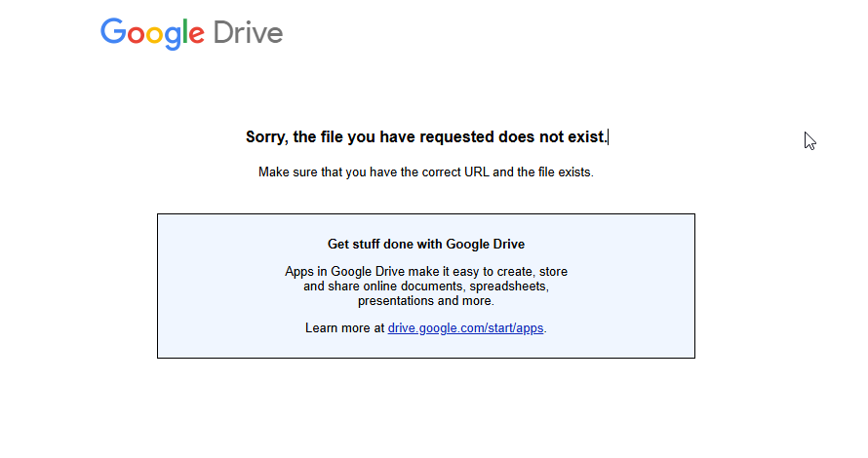Screen dimensions: 868x458
Task: Click the words 'file exists' in the message
Action: pos(564,172)
